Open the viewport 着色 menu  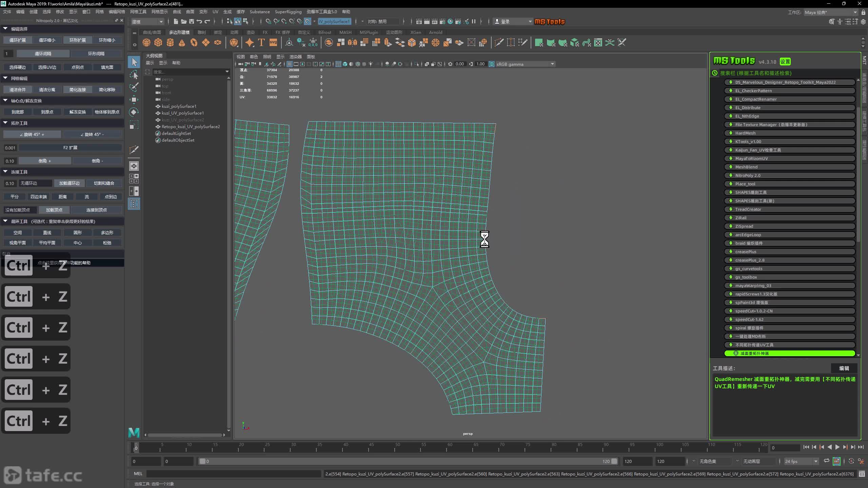(254, 57)
